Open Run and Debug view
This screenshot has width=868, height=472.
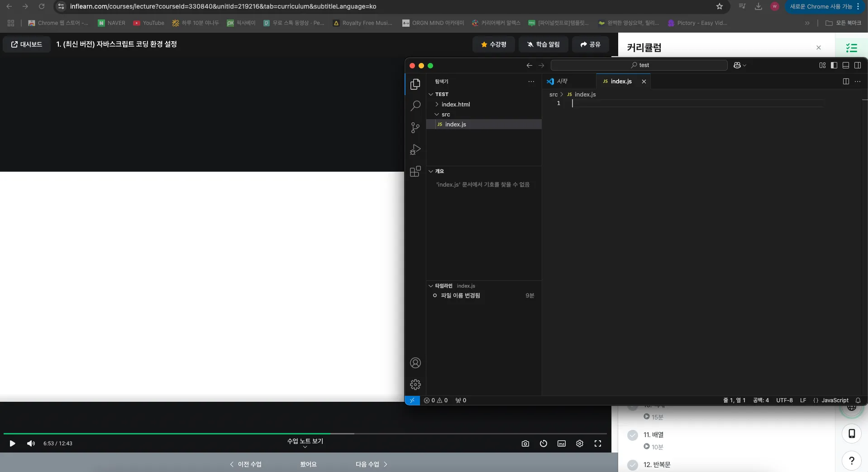(415, 149)
